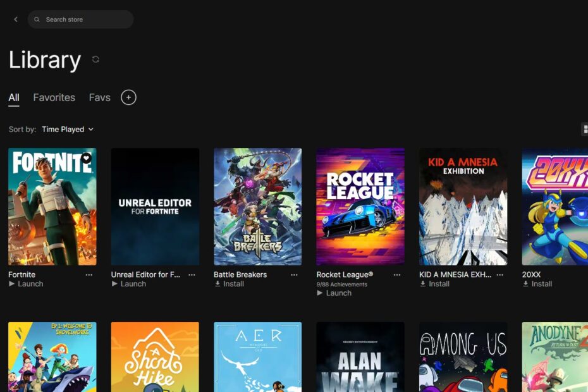Add a new collection with plus button
588x392 pixels.
(128, 97)
